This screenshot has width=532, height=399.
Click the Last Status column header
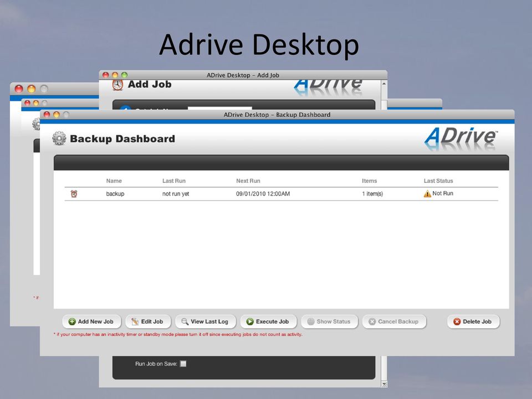[438, 181]
